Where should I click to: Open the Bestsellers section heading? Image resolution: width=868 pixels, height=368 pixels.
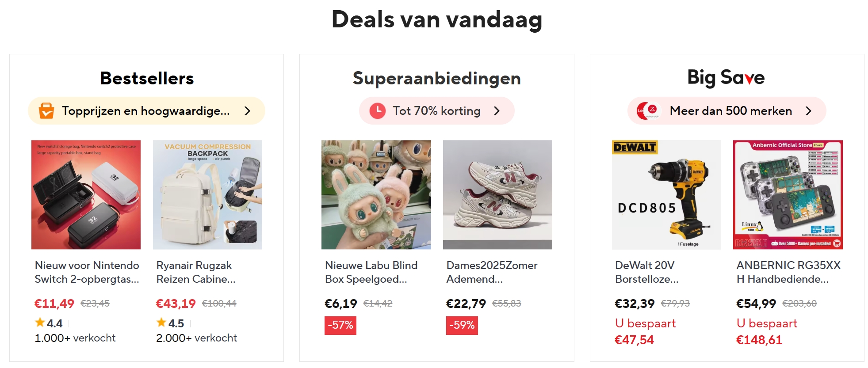tap(146, 78)
